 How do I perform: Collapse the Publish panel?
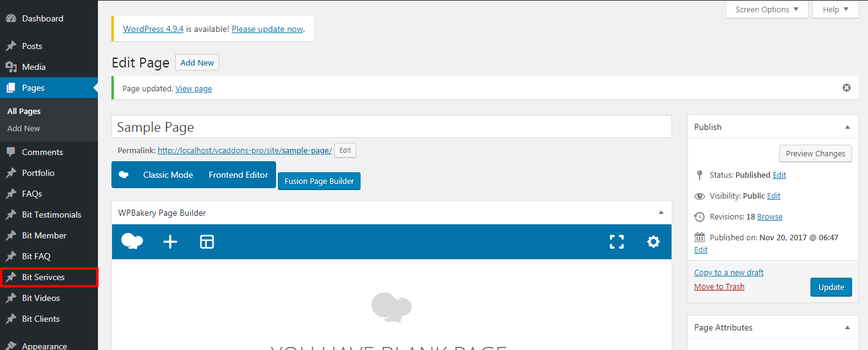(x=847, y=127)
